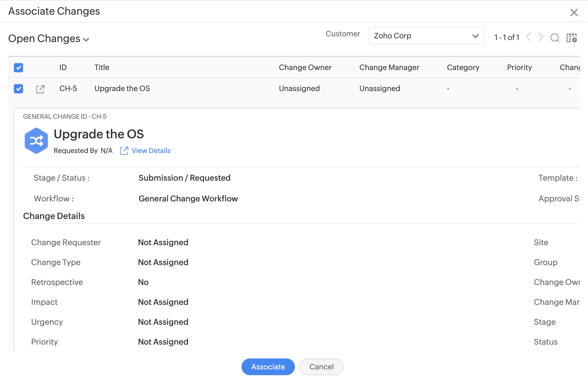
Task: Close the Associate Changes dialog
Action: (x=574, y=12)
